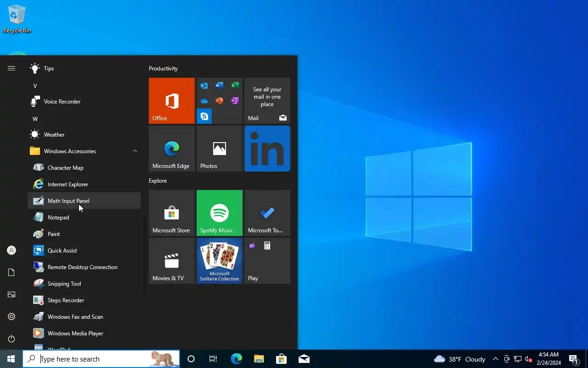
Task: Open the Mail tile
Action: click(267, 101)
